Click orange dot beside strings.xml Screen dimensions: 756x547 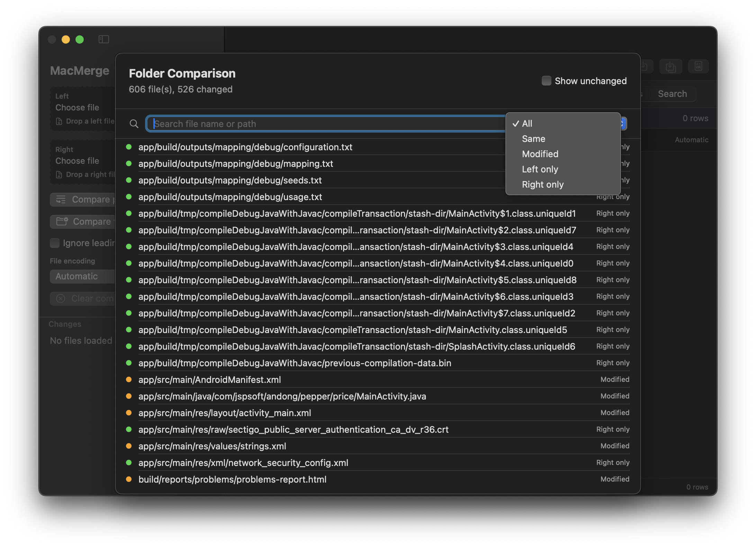(129, 446)
